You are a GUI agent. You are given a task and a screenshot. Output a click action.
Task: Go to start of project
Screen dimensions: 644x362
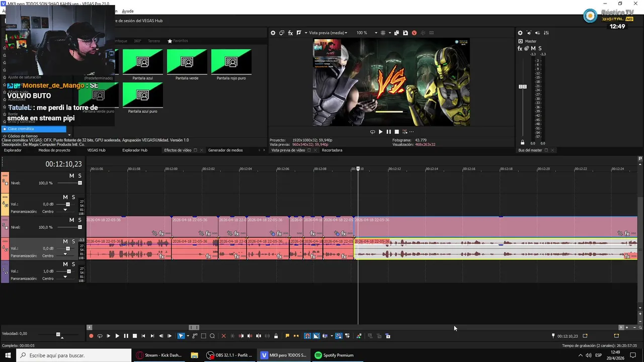tap(143, 336)
